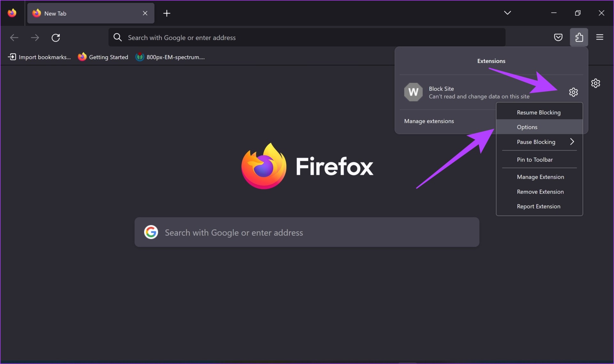Choose Resume Blocking from the context menu
The height and width of the screenshot is (364, 614).
pyautogui.click(x=539, y=113)
